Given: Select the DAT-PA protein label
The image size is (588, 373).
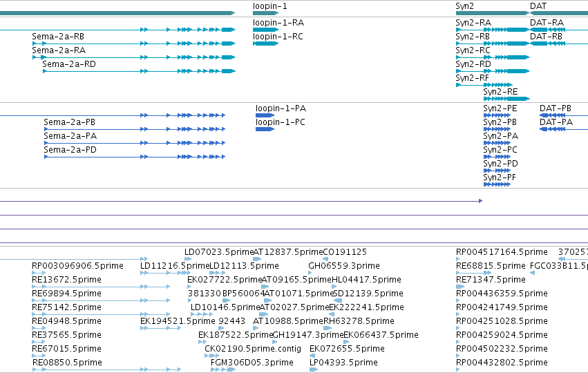Looking at the screenshot, I should [x=556, y=122].
